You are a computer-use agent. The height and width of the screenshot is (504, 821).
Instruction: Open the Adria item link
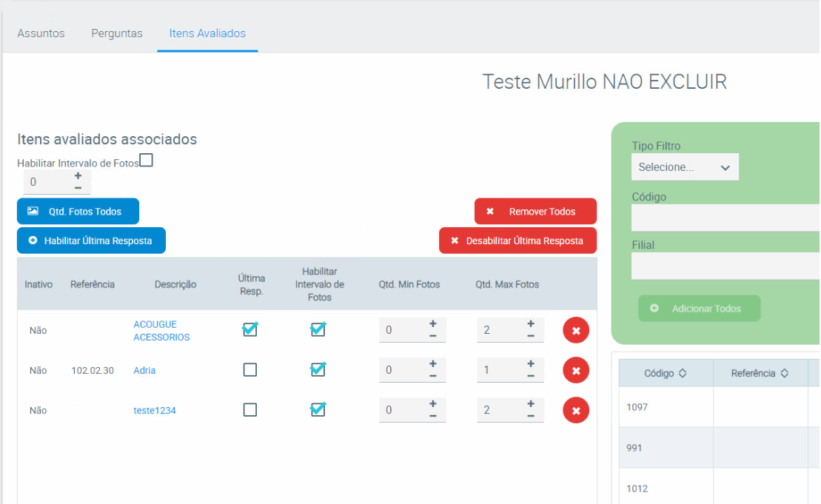click(x=144, y=371)
